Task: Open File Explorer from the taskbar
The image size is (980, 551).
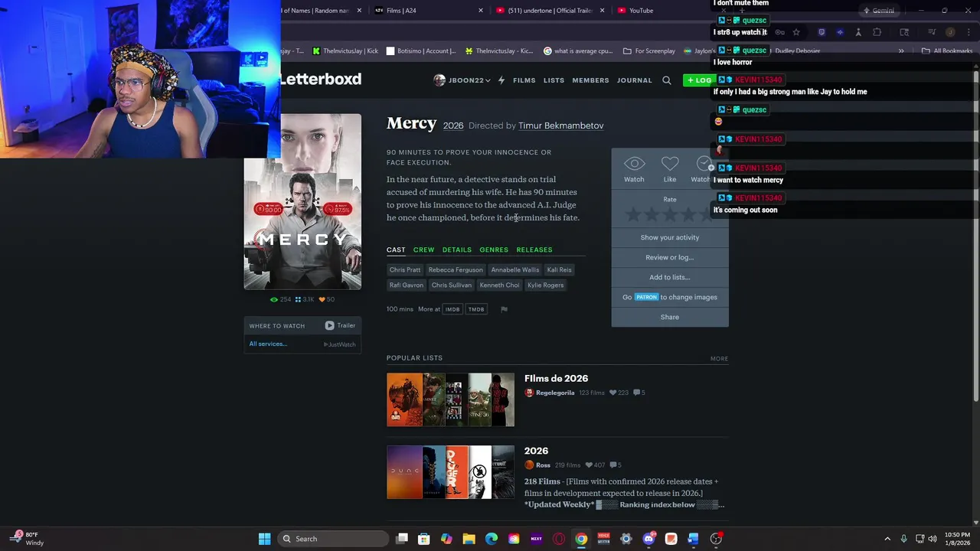Action: click(x=469, y=539)
